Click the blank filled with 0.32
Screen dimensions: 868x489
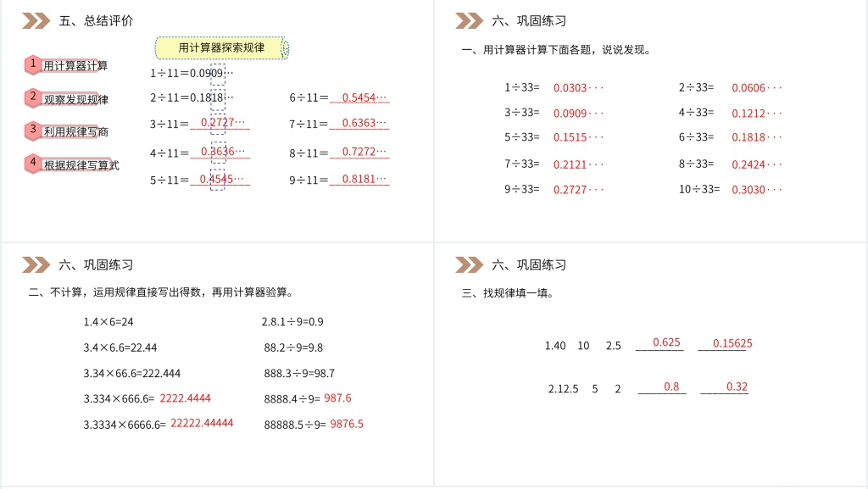coord(725,387)
